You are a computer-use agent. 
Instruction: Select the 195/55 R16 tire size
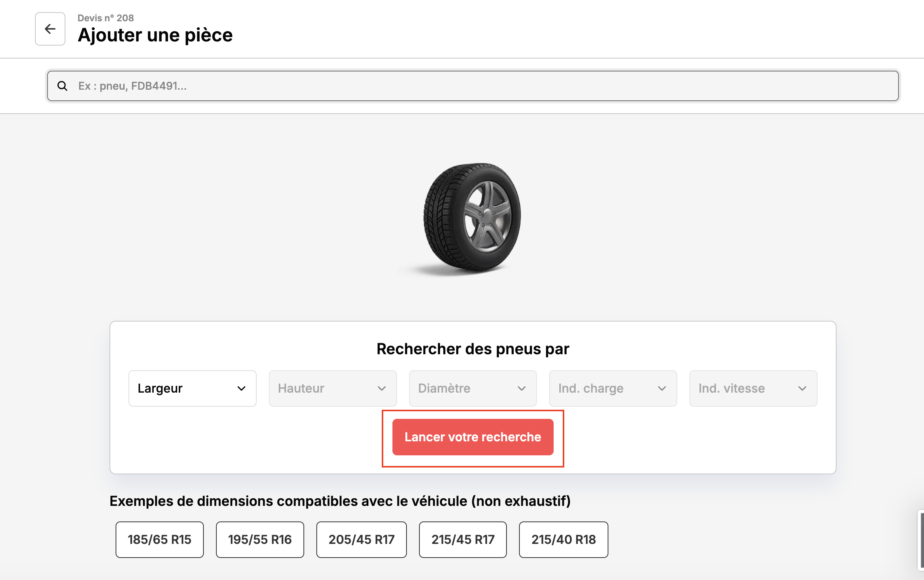pos(260,539)
